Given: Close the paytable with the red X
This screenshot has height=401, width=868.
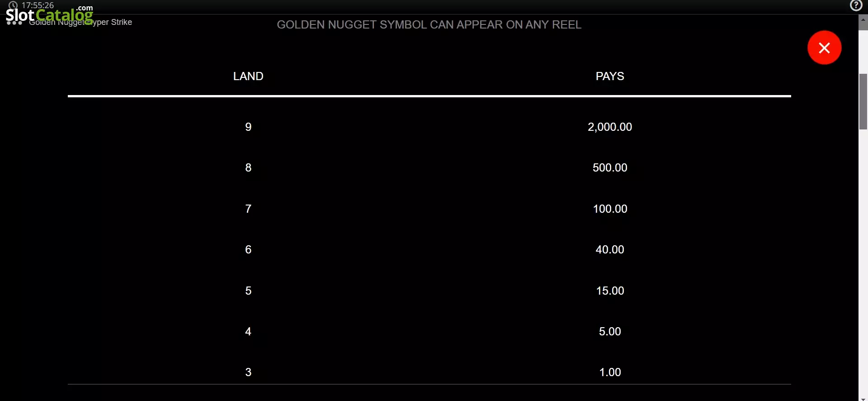Looking at the screenshot, I should (824, 48).
